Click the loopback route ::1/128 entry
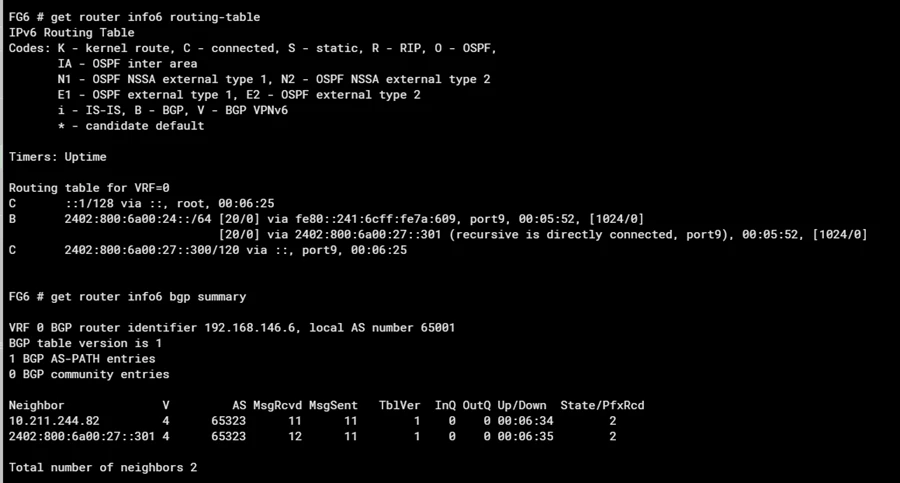The height and width of the screenshot is (483, 900). coord(89,203)
